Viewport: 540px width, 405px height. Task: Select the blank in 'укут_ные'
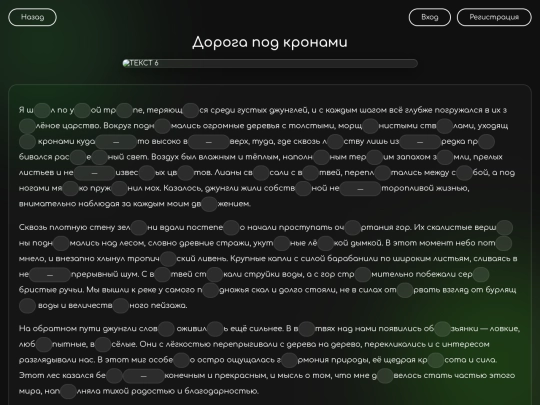pos(282,243)
